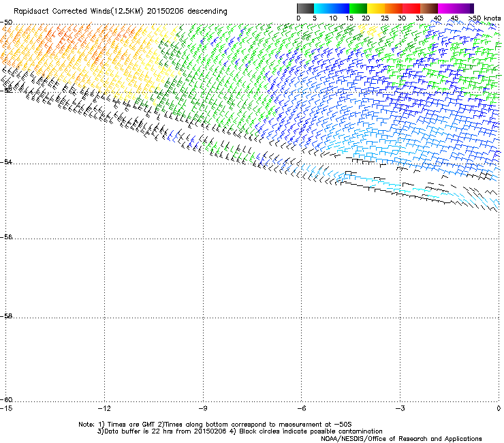Image resolution: width=504 pixels, height=443 pixels.
Task: Click the latitude label '-54'
Action: [7, 162]
